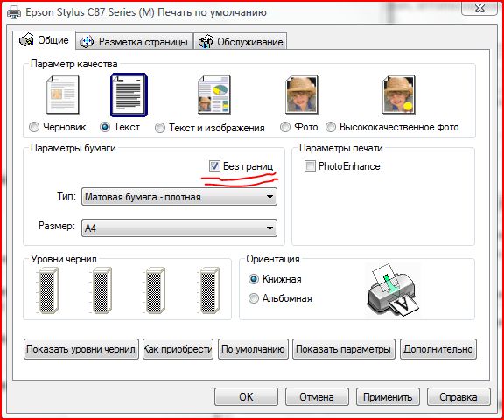Select the Черновик radio button
Screen dimensions: 504x420
34,127
